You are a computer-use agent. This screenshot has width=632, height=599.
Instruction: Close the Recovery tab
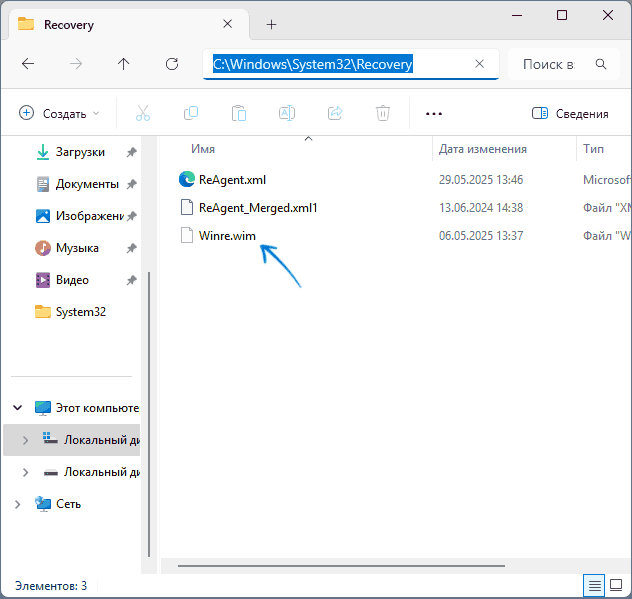[x=227, y=24]
